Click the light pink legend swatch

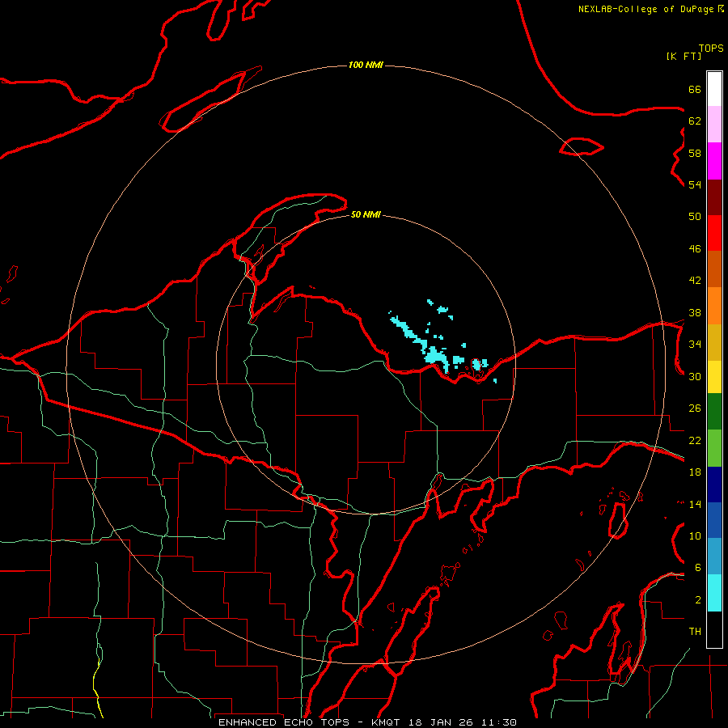(714, 125)
